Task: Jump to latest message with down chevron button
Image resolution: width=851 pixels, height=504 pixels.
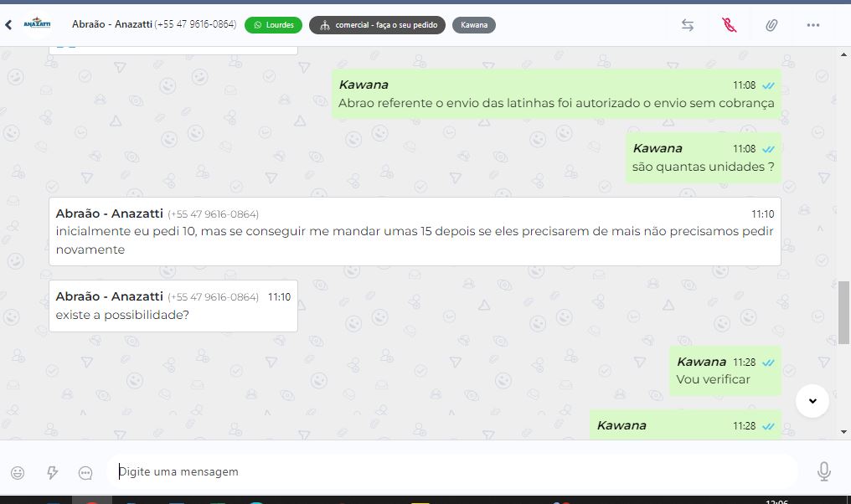Action: click(812, 401)
